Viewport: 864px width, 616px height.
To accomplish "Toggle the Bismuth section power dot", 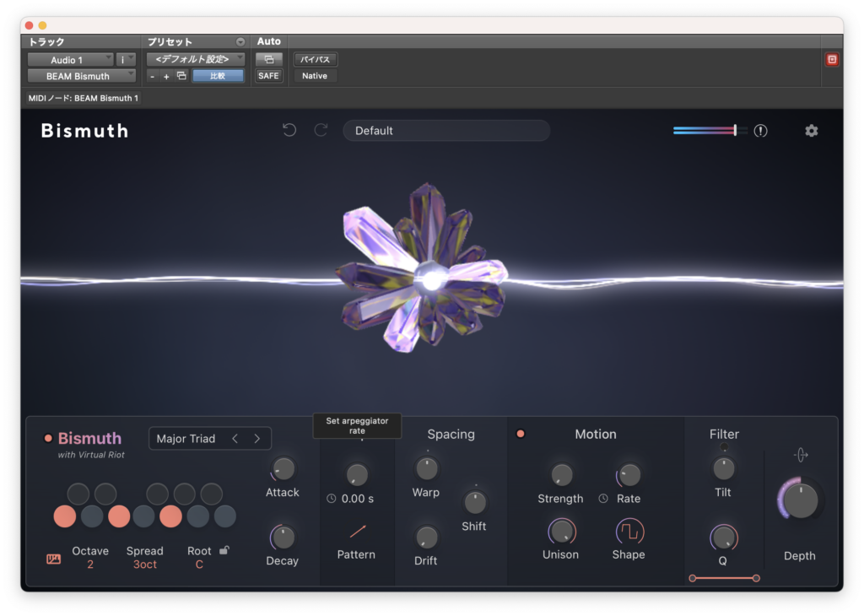I will pyautogui.click(x=48, y=439).
